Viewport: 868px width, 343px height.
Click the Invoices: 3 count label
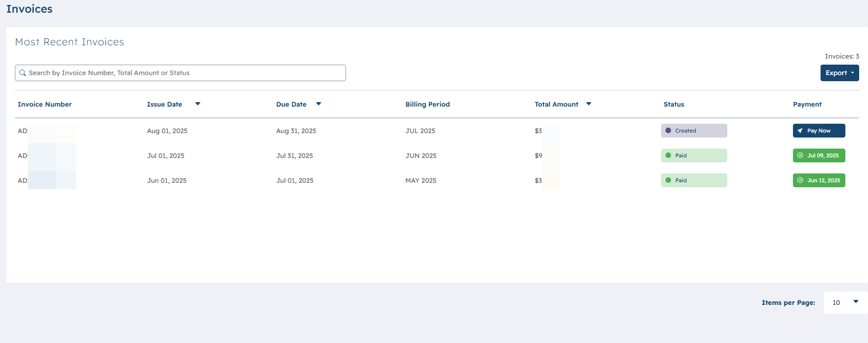(842, 56)
